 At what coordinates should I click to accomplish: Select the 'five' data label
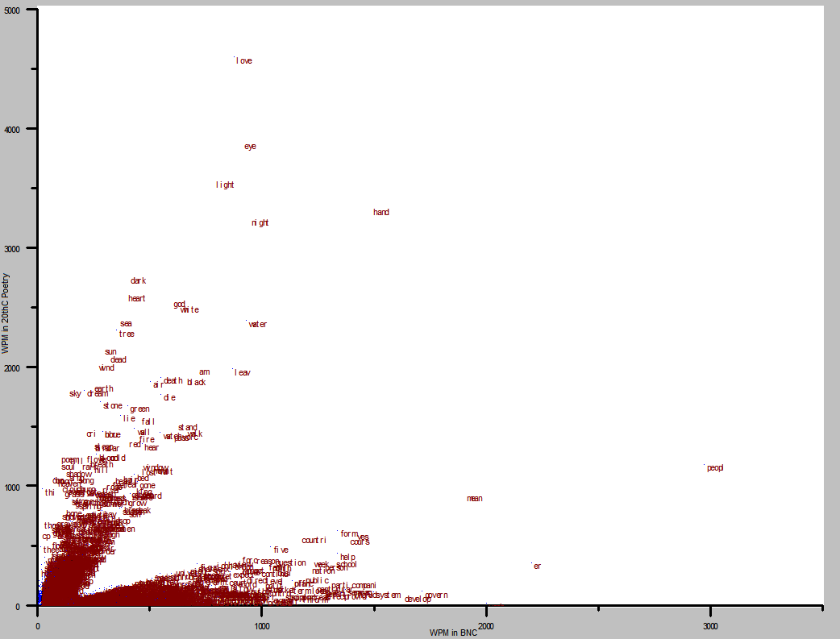tap(281, 550)
